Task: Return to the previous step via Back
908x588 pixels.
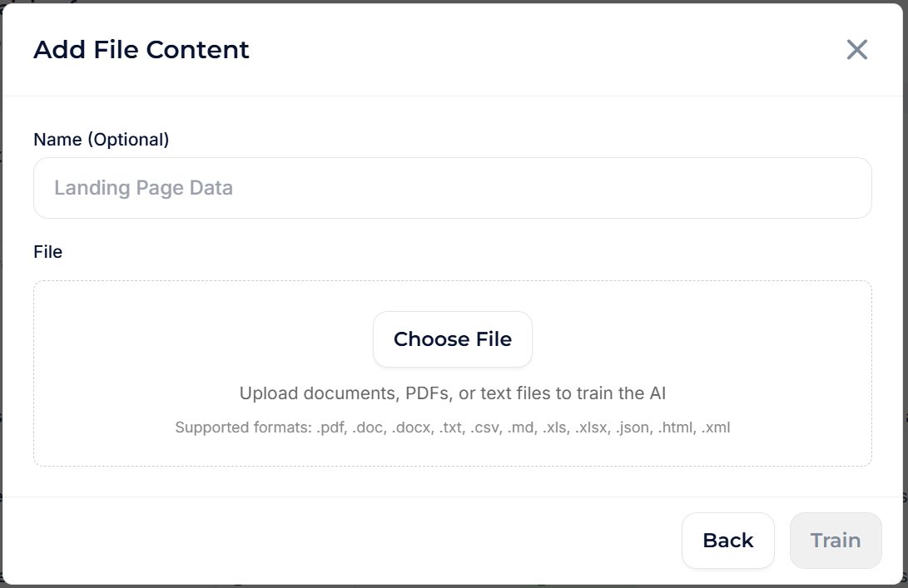Action: [727, 541]
